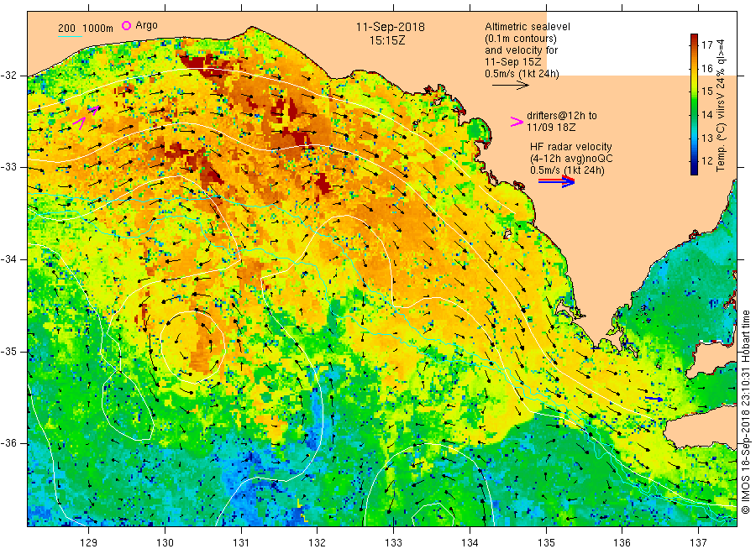Click the '(0.1m contours)' legend text
Image resolution: width=756 pixels, height=554 pixels.
coord(521,39)
